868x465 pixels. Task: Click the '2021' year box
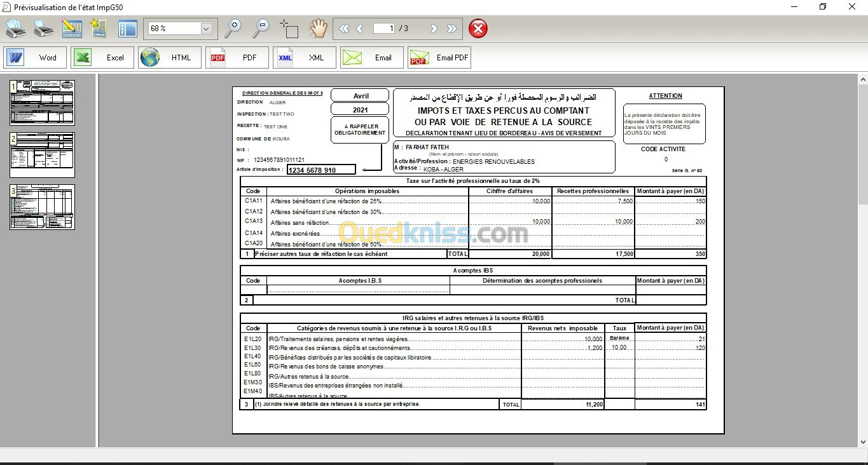(x=361, y=110)
